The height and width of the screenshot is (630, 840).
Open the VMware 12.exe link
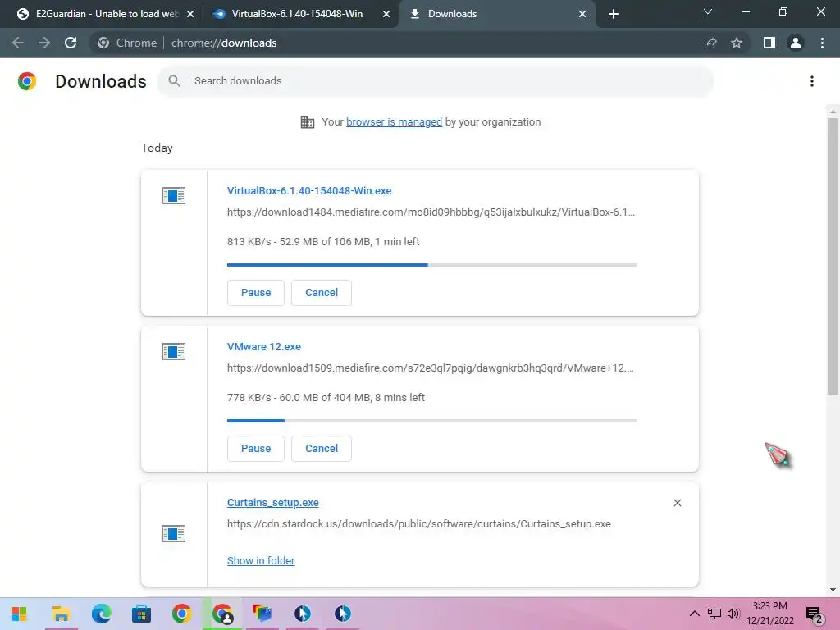point(263,347)
